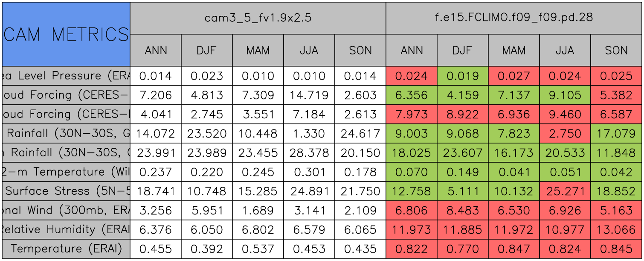Select the red cell showing 8.922
This screenshot has width=644, height=261.
tap(462, 114)
